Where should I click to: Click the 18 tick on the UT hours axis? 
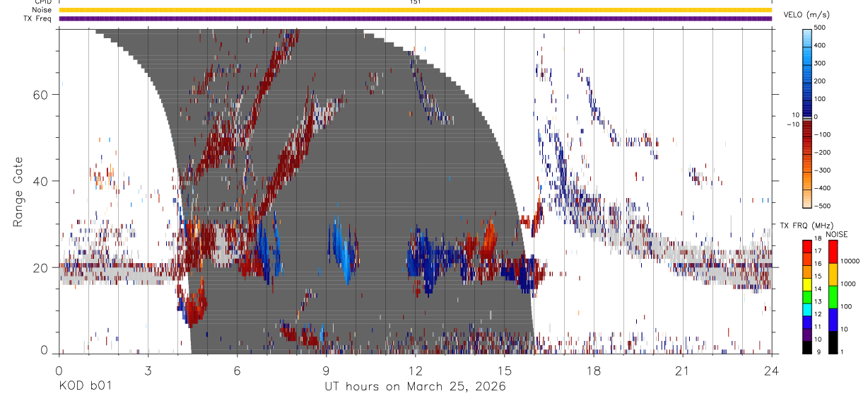coord(594,371)
